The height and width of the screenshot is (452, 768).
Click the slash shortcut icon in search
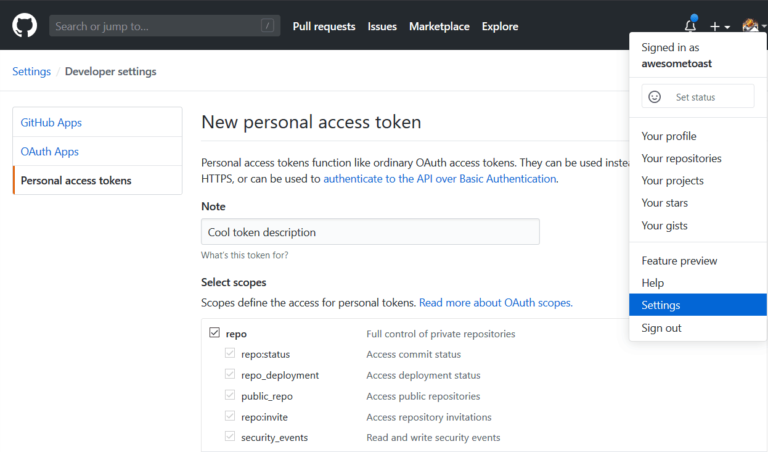[267, 26]
